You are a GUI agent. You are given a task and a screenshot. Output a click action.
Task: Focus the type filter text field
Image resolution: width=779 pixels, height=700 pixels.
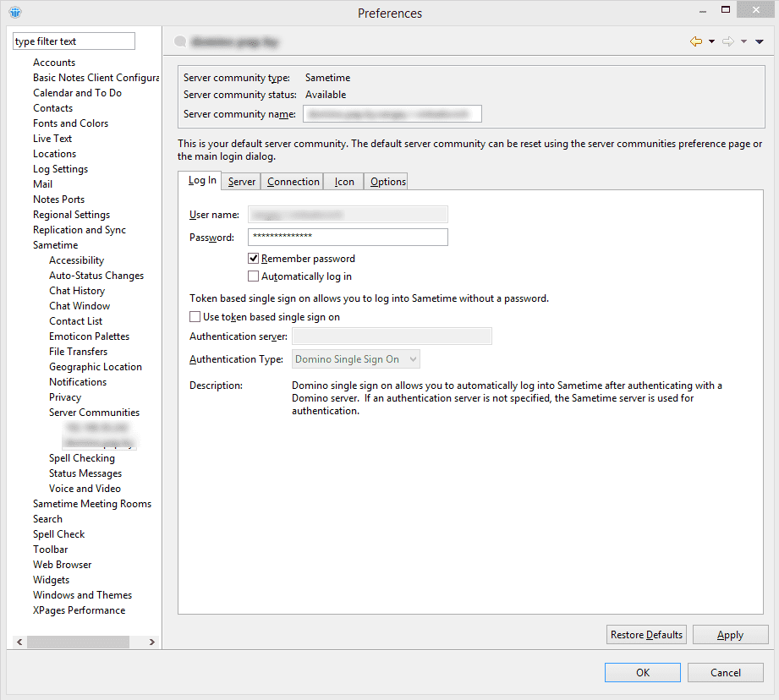[x=74, y=41]
